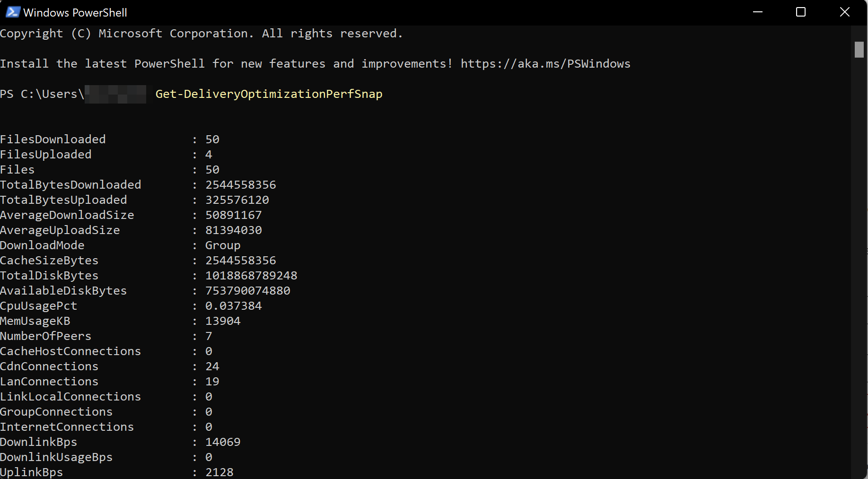Click the DownloadMode value Group
The height and width of the screenshot is (479, 868).
click(223, 245)
